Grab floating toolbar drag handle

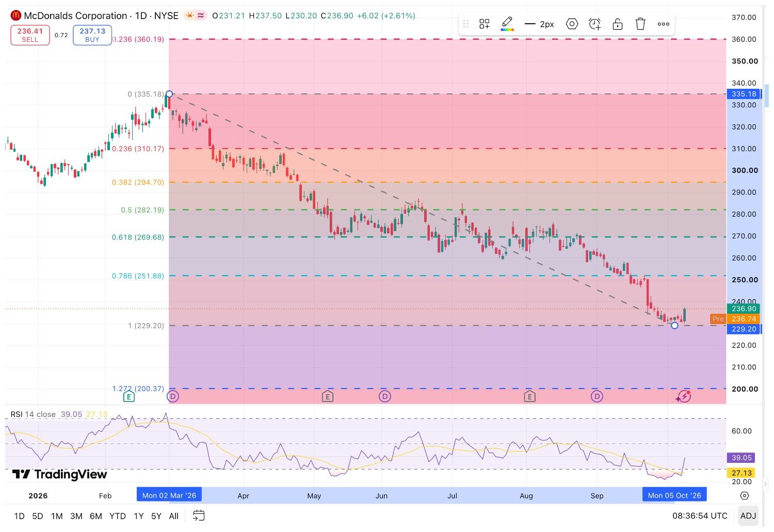466,24
